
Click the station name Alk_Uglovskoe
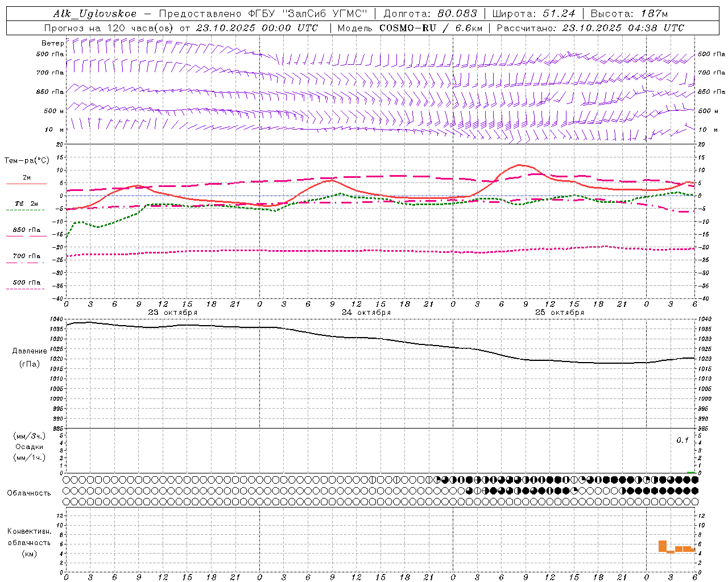point(95,14)
